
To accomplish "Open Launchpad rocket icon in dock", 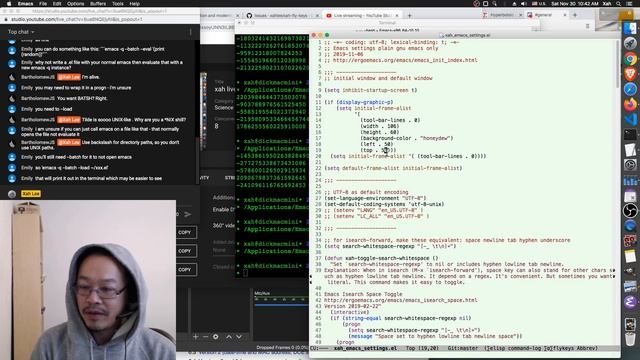I will (630, 43).
